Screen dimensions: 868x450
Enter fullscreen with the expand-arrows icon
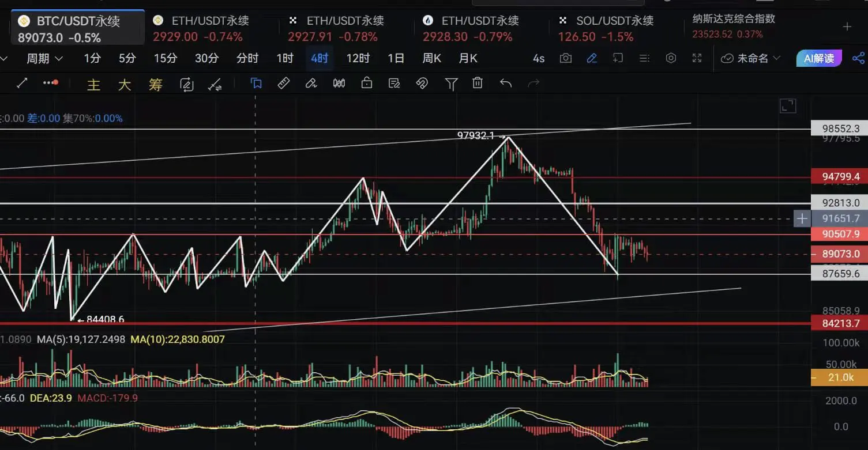point(697,58)
